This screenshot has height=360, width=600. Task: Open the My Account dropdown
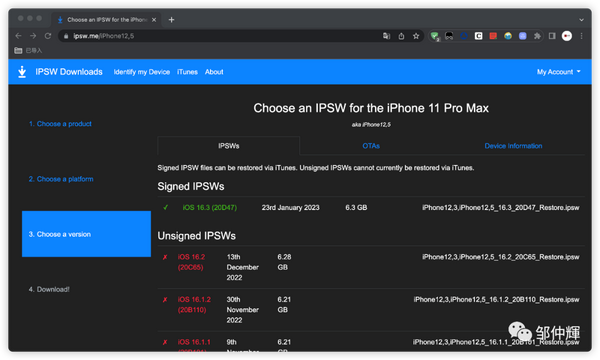558,72
